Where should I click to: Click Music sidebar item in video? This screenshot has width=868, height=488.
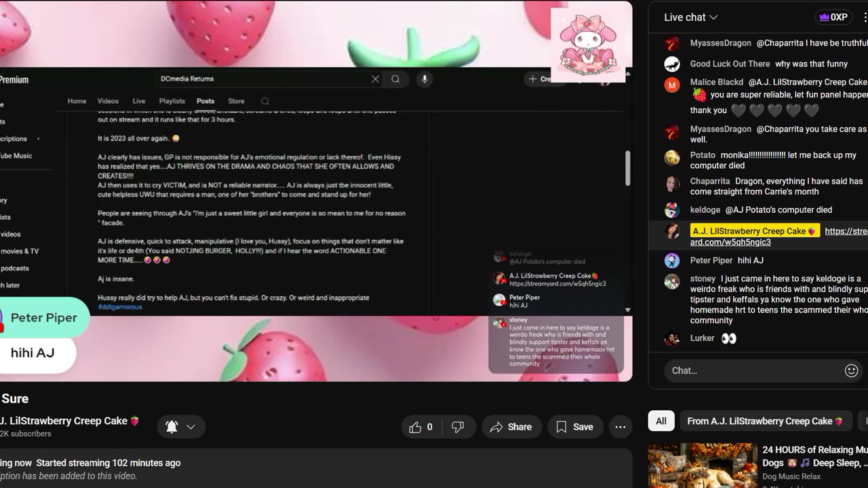point(16,156)
